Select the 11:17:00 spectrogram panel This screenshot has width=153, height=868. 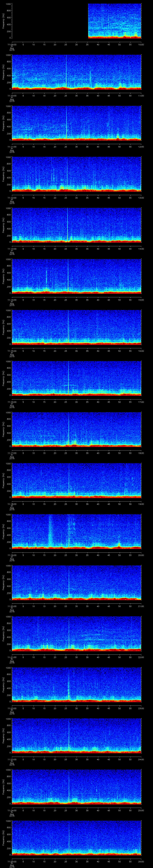point(76,429)
